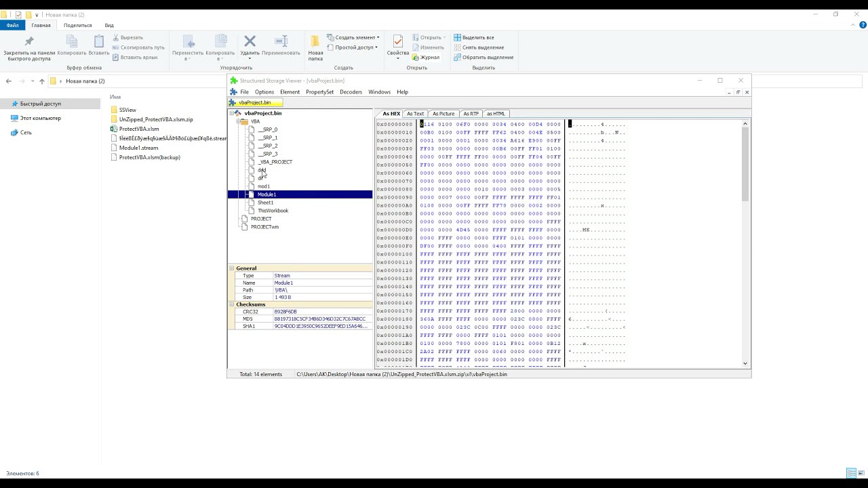Click the SHA1 checksum value
Screen dimensions: 868x488
click(x=321, y=327)
